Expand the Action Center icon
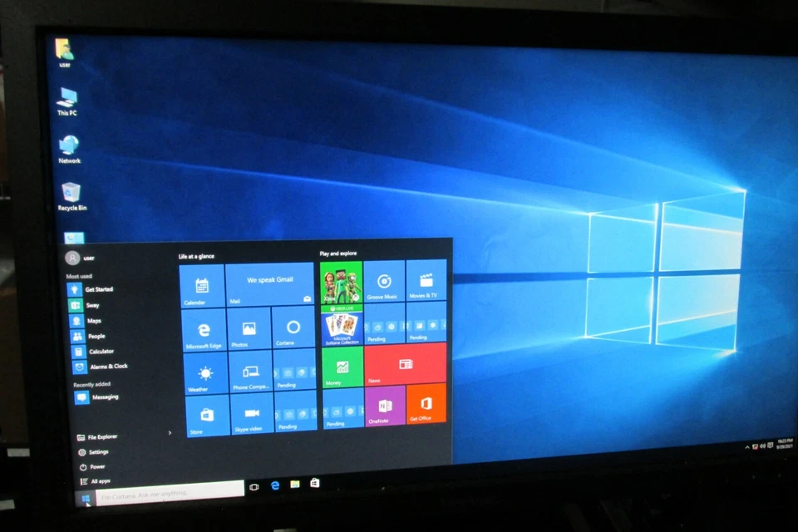This screenshot has height=532, width=798. tap(770, 446)
